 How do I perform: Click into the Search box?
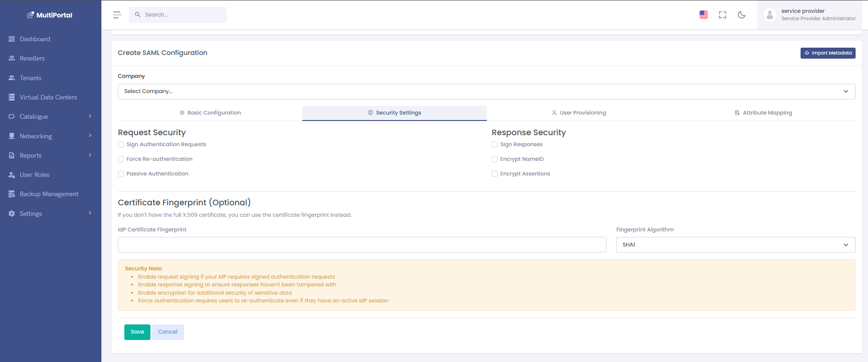tap(178, 15)
